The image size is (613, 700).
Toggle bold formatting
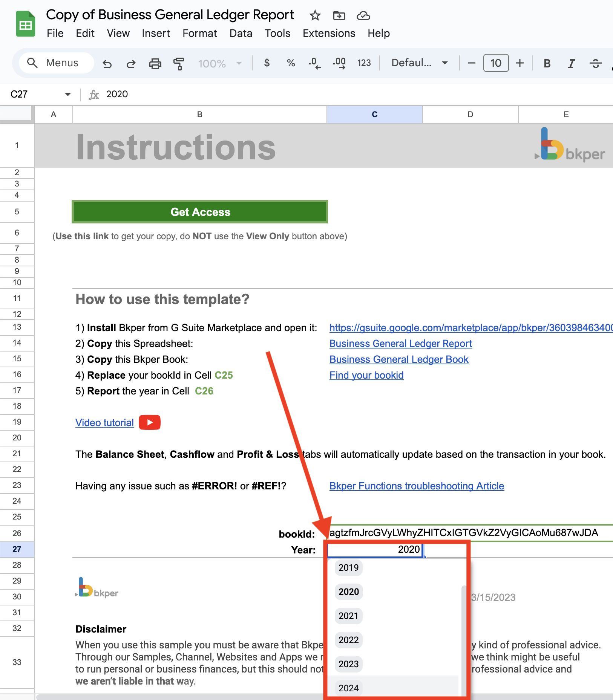[x=547, y=63]
